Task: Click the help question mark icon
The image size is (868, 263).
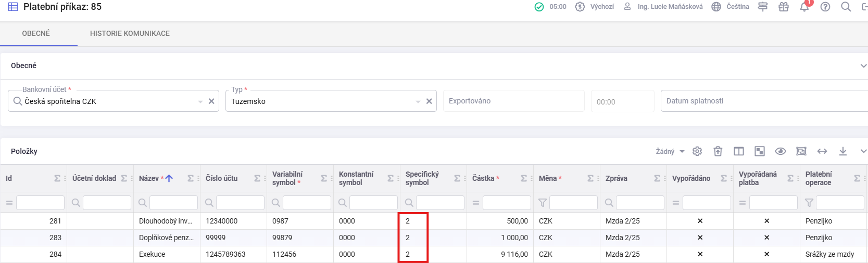Action: coord(825,7)
